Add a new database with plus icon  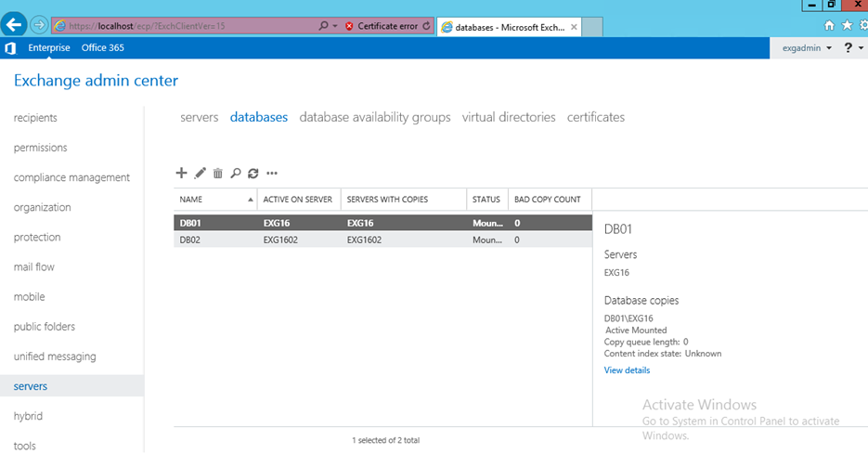click(x=181, y=174)
